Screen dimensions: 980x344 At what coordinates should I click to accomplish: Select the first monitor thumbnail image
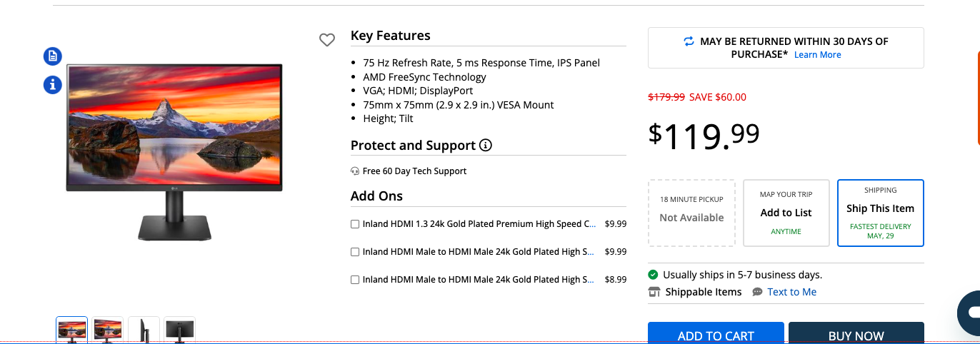(x=72, y=330)
